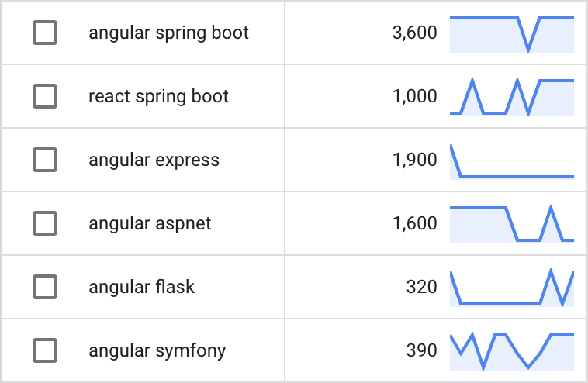Image resolution: width=588 pixels, height=383 pixels.
Task: Select the 1,900 search volume cell
Action: click(x=415, y=160)
